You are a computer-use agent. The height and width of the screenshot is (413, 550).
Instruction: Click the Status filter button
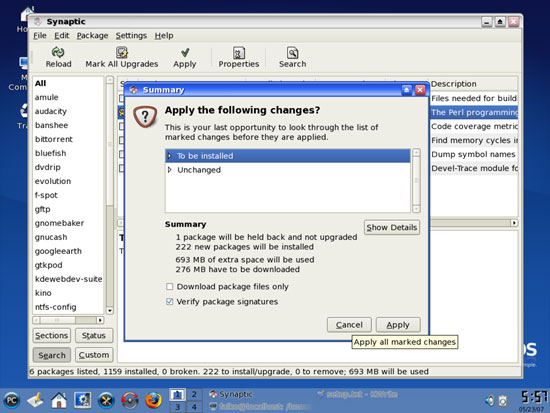point(94,335)
